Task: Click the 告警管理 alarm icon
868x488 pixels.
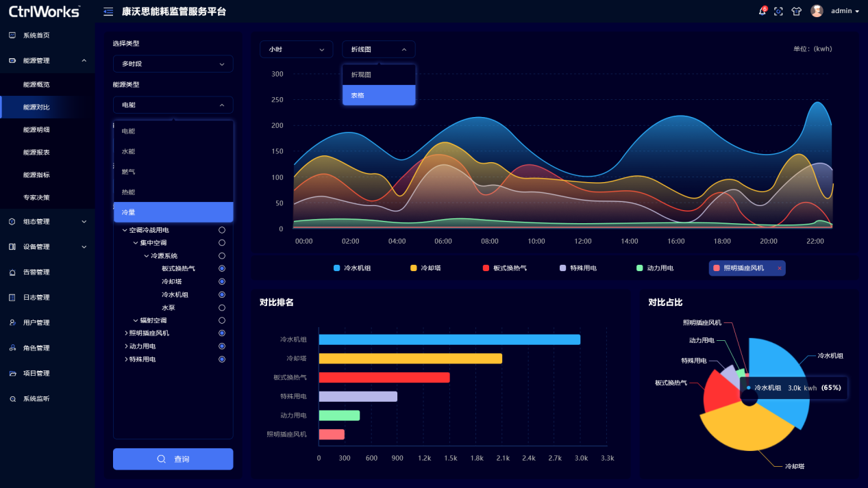Action: coord(12,272)
